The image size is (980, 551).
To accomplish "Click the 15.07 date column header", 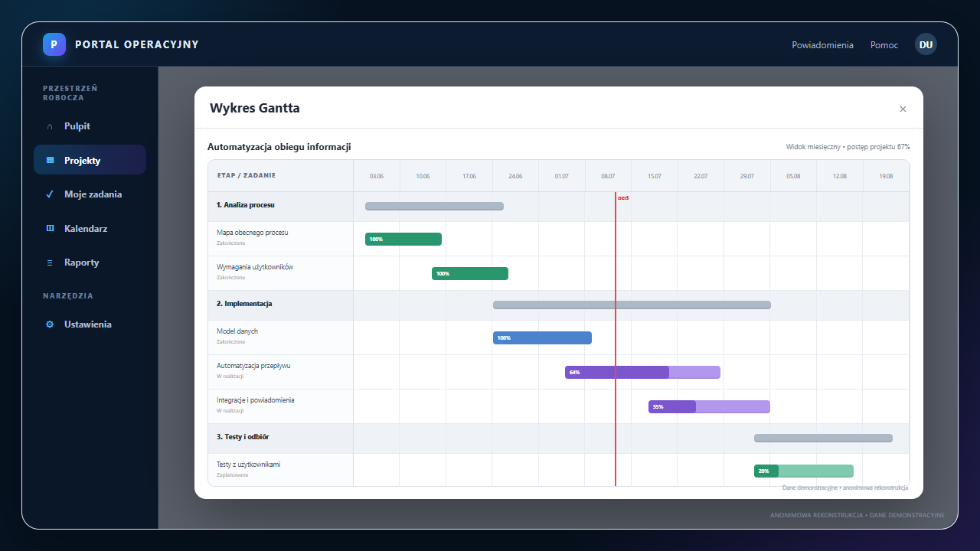I will coord(655,176).
